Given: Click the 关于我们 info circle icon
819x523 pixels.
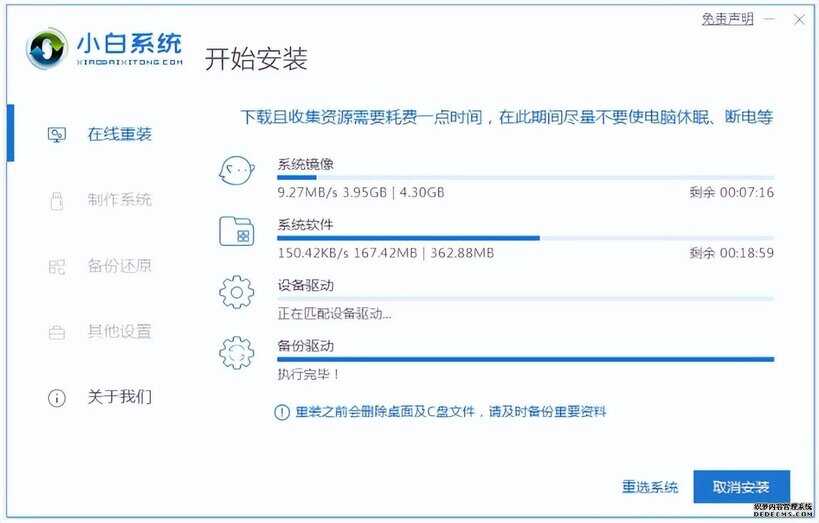Looking at the screenshot, I should (56, 398).
